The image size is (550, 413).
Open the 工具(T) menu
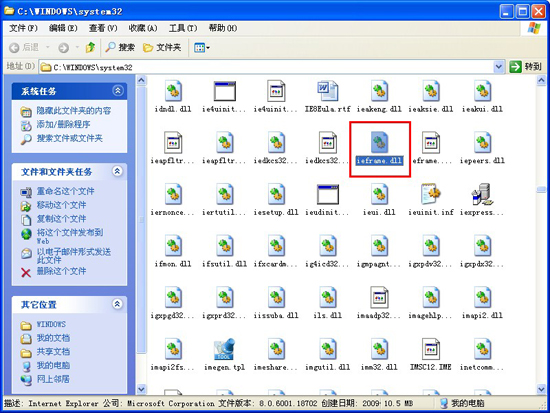(183, 28)
